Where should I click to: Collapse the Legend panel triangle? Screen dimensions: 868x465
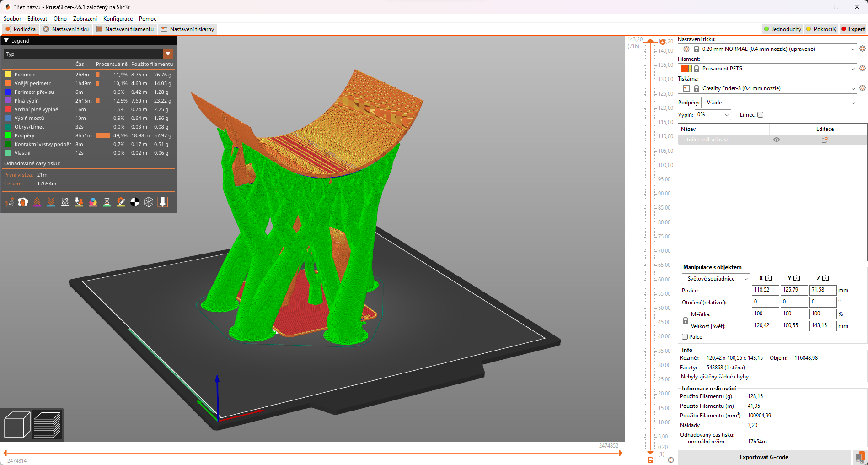[x=6, y=41]
